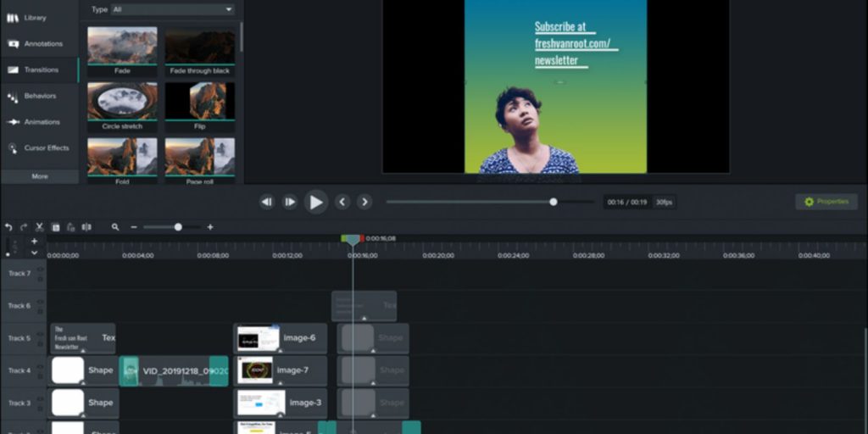Image resolution: width=868 pixels, height=434 pixels.
Task: Click the Track 7 label
Action: pos(19,274)
